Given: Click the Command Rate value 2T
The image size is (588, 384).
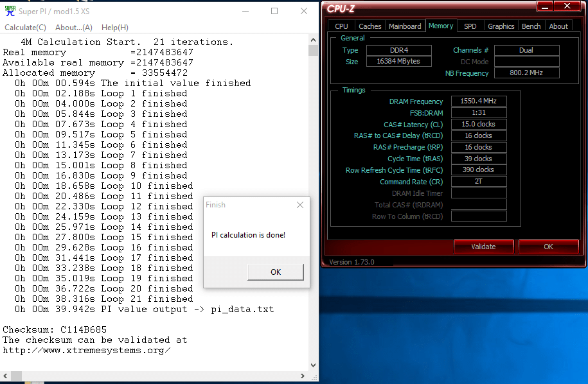Looking at the screenshot, I should point(479,181).
